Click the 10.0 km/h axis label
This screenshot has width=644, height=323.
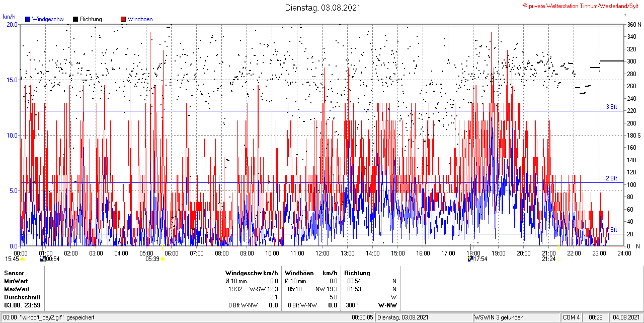click(x=12, y=135)
